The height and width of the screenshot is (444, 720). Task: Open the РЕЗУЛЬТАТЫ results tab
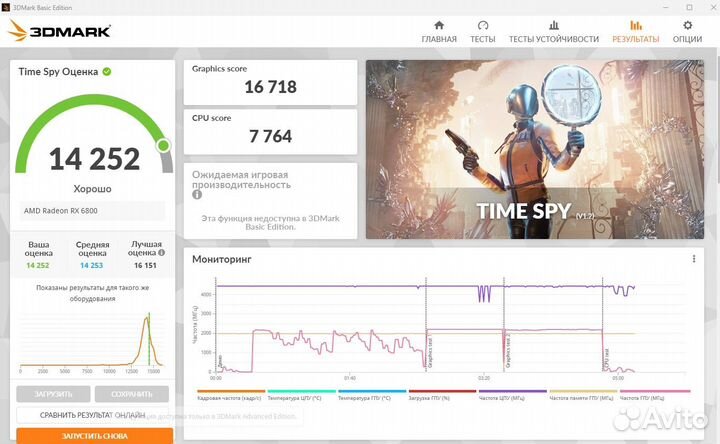pyautogui.click(x=635, y=31)
